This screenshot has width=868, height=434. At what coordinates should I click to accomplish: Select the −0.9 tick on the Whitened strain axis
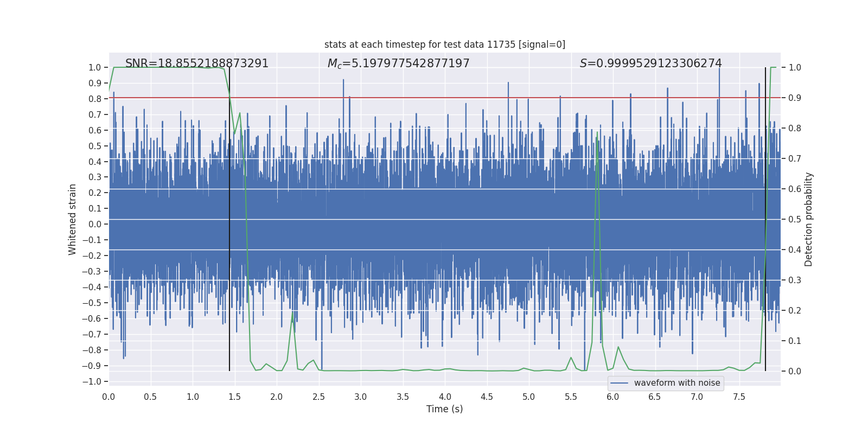coord(92,366)
